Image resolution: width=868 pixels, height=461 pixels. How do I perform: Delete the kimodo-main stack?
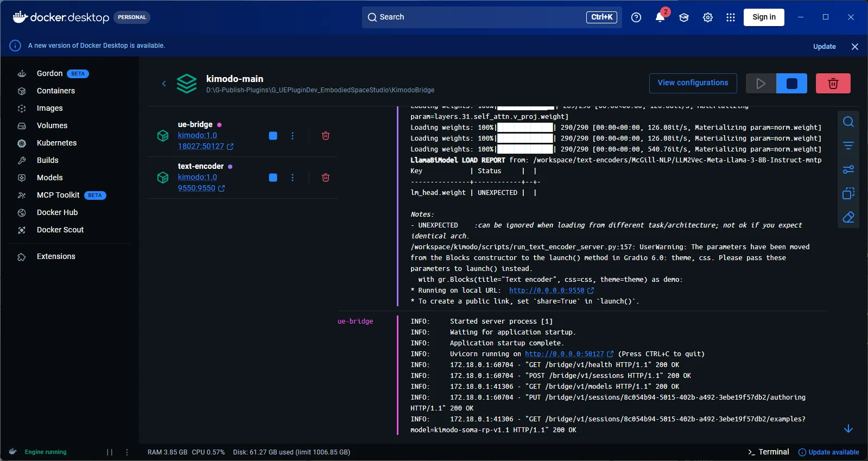[833, 84]
